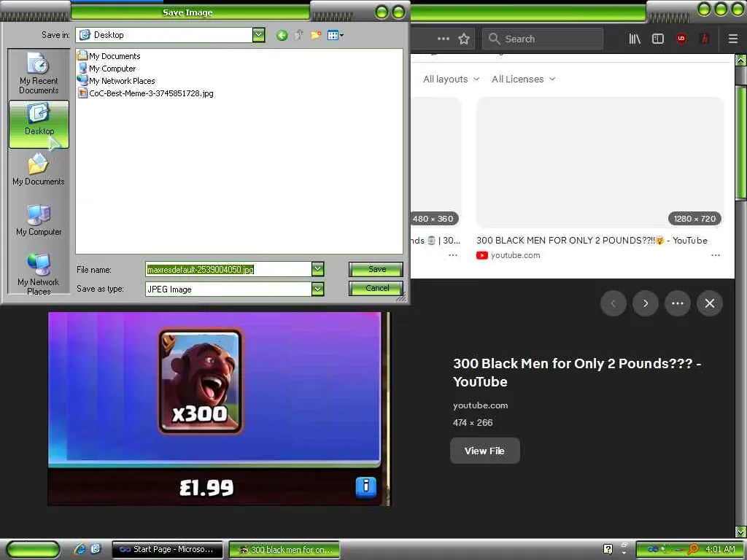Click the Cancel button in Save dialog
Screen dimensions: 747x560
point(376,288)
